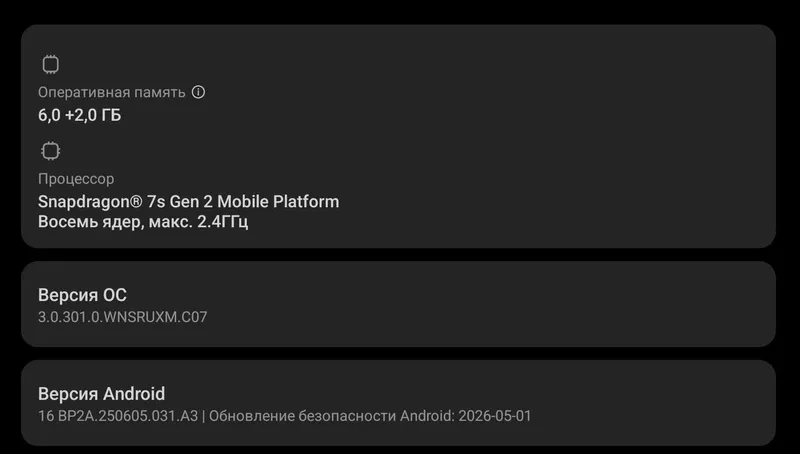This screenshot has width=800, height=454.
Task: Tap the C07 suffix of OS version
Action: (194, 317)
